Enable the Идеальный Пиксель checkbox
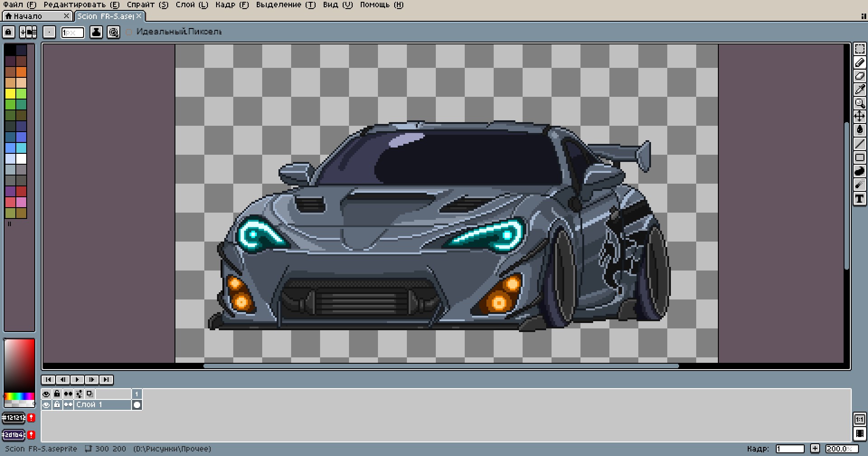Screen dimensions: 868x456 129,32
